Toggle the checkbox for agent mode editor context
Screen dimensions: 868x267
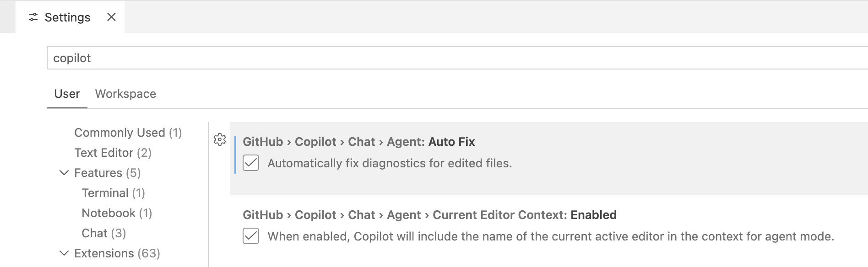tap(251, 236)
